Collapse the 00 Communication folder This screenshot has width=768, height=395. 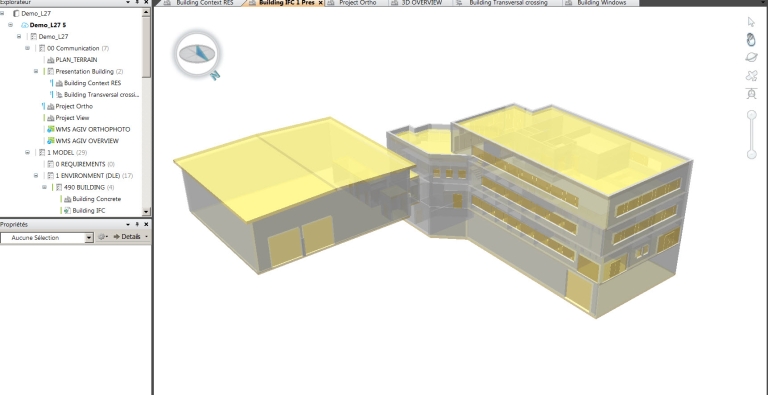pyautogui.click(x=27, y=48)
